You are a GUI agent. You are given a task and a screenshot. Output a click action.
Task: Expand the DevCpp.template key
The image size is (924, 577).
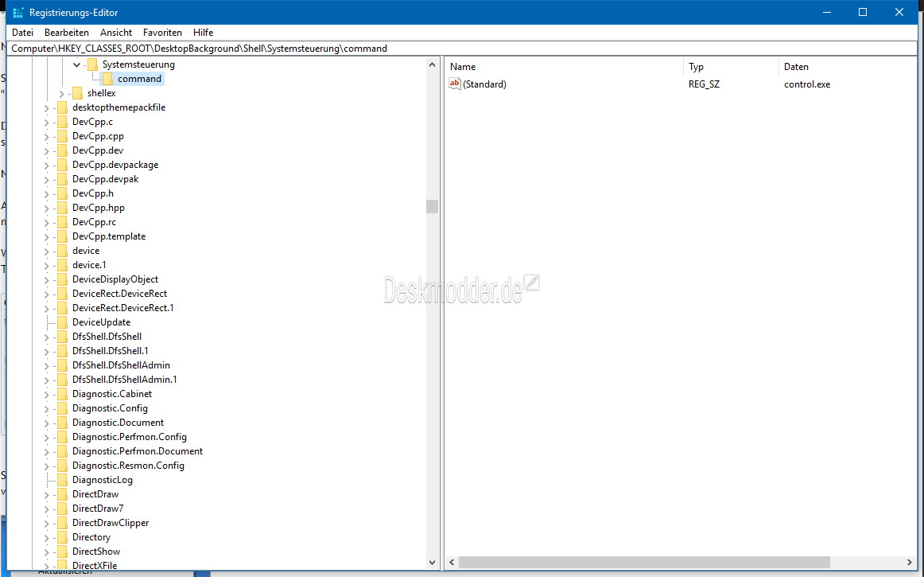[x=47, y=236]
